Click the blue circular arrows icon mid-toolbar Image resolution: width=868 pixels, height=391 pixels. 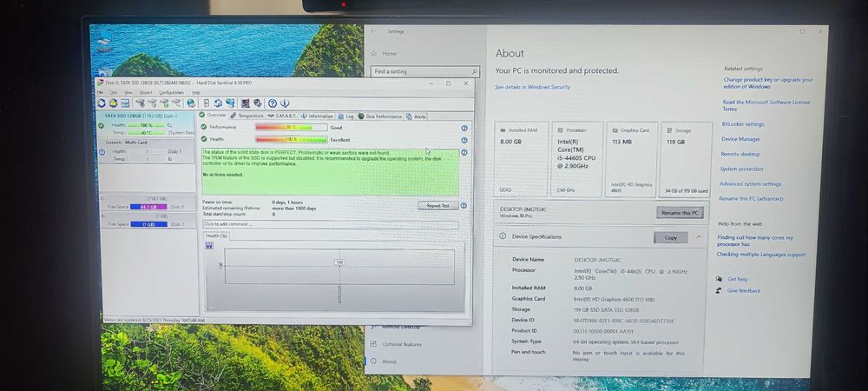pyautogui.click(x=218, y=103)
